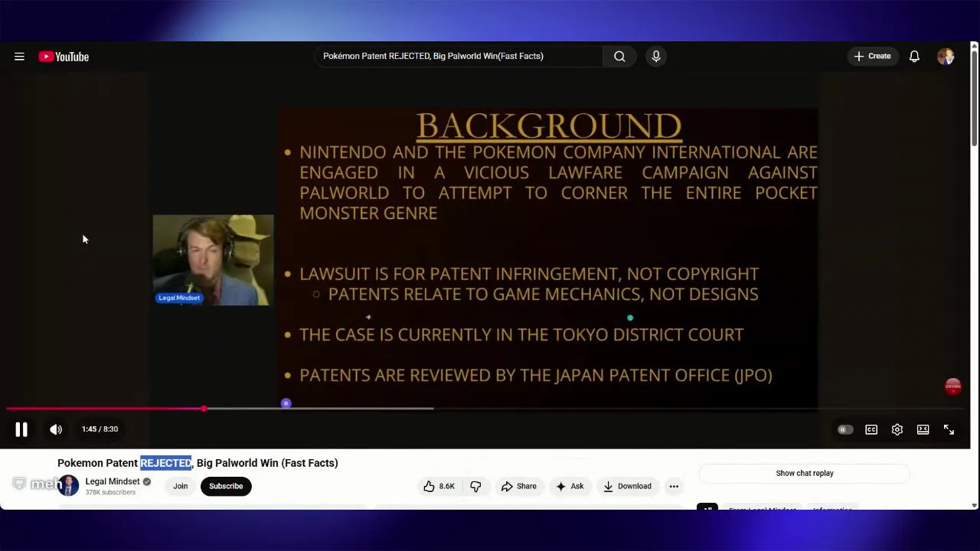Share this video
Viewport: 980px width, 551px height.
click(x=518, y=486)
